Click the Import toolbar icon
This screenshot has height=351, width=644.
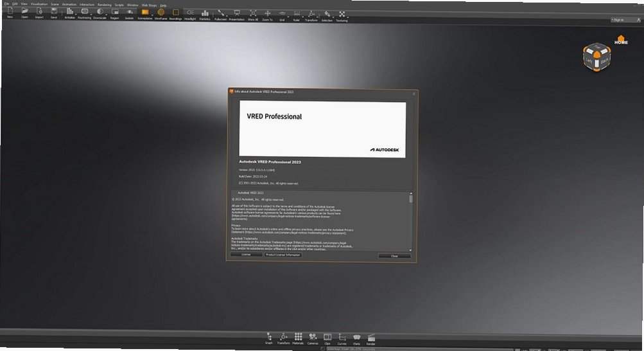pos(39,12)
